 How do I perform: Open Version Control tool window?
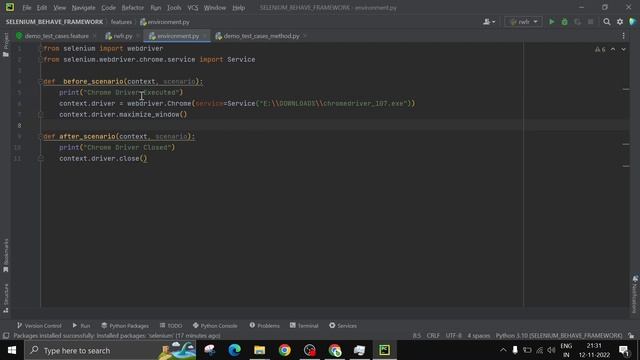39,326
